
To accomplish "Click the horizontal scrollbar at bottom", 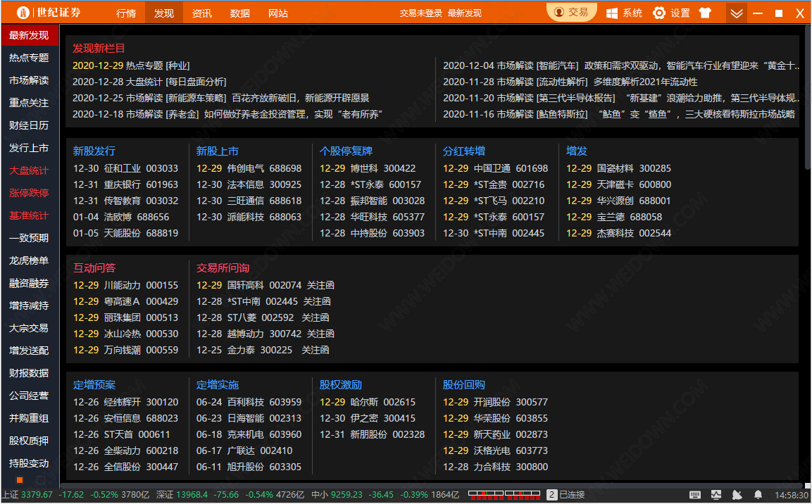I will pos(432,486).
